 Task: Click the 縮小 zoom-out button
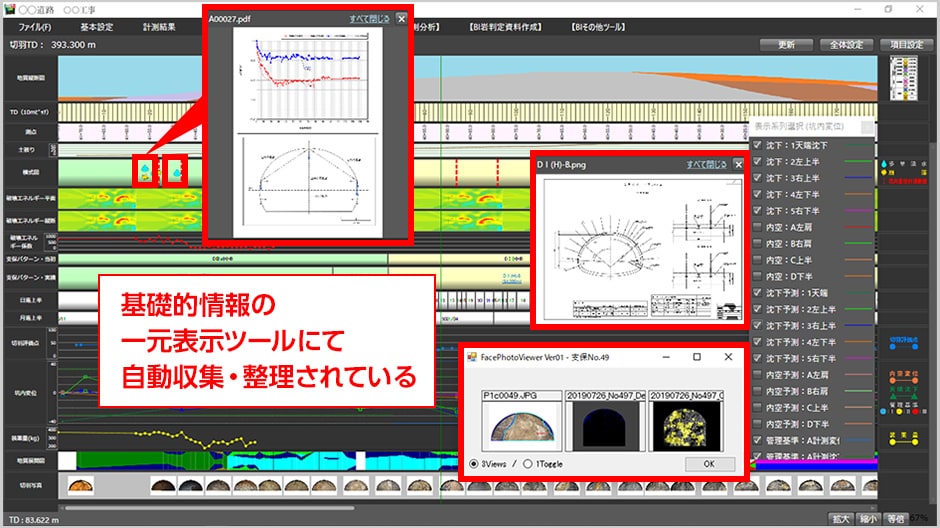[868, 519]
